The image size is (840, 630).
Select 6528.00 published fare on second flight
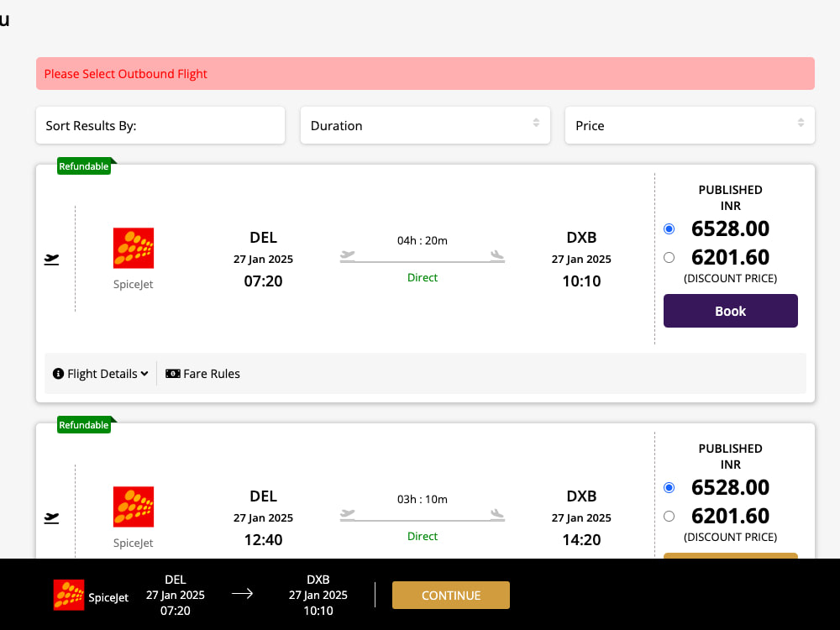pos(669,488)
